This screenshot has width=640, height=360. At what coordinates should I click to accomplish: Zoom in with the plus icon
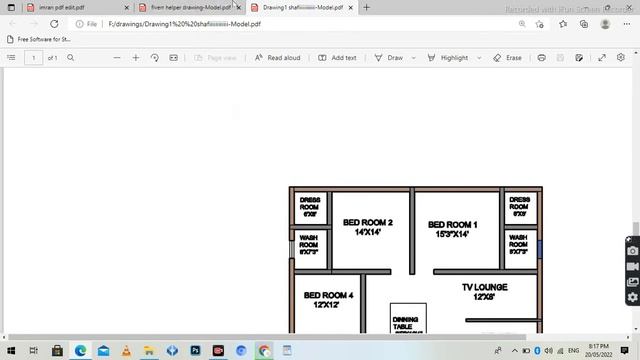(136, 58)
